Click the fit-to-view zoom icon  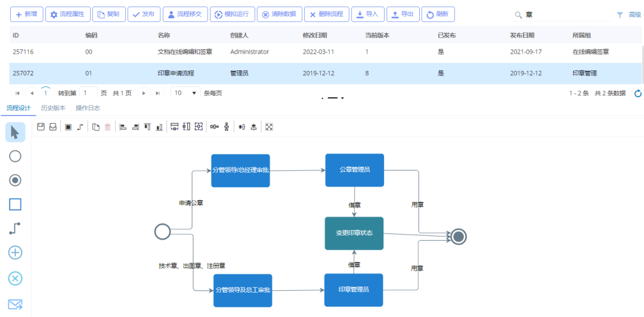(x=269, y=127)
